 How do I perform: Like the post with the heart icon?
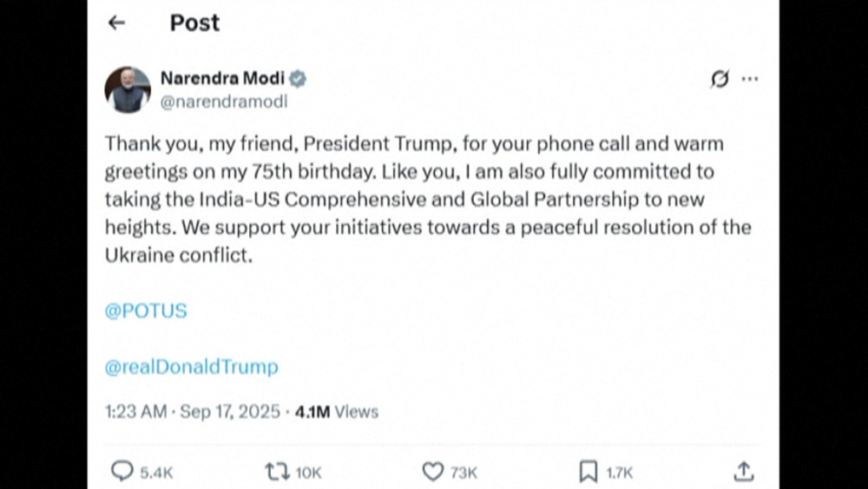[x=432, y=472]
